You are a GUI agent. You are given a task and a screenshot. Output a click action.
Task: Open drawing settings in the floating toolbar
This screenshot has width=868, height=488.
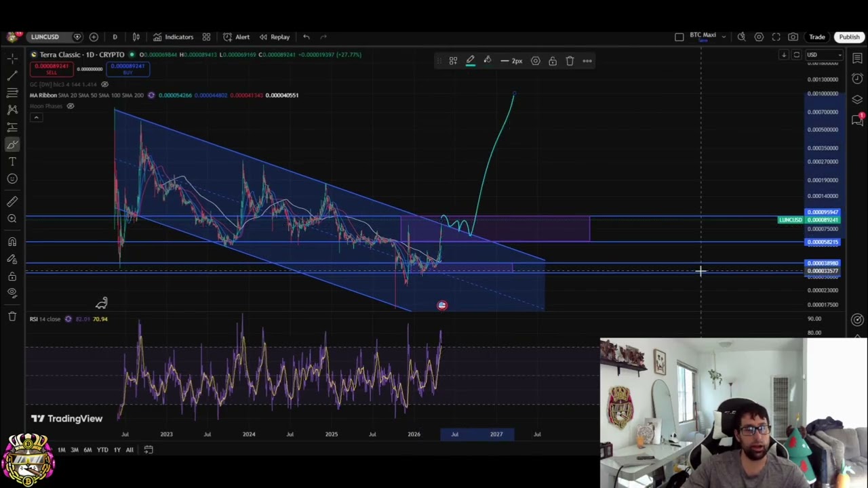tap(535, 61)
